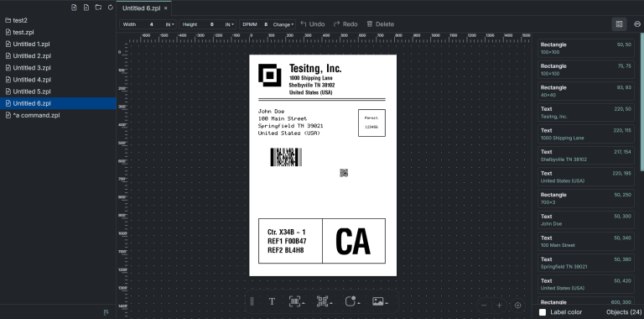Select the shape tool icon
The width and height of the screenshot is (644, 319).
[x=351, y=301]
